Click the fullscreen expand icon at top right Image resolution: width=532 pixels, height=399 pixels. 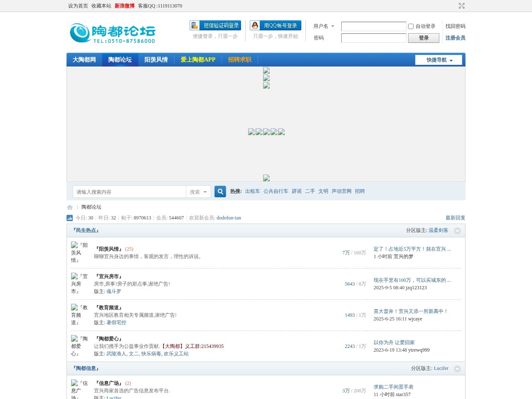point(462,6)
